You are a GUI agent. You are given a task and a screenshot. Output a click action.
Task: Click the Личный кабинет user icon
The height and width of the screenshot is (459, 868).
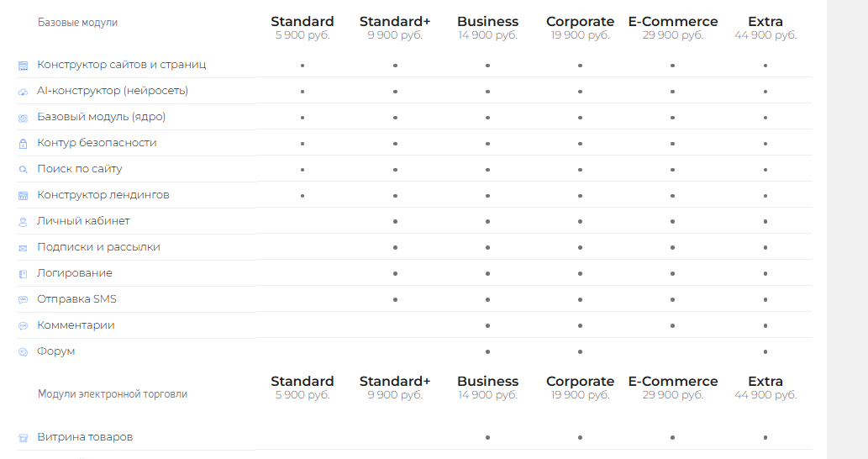24,222
